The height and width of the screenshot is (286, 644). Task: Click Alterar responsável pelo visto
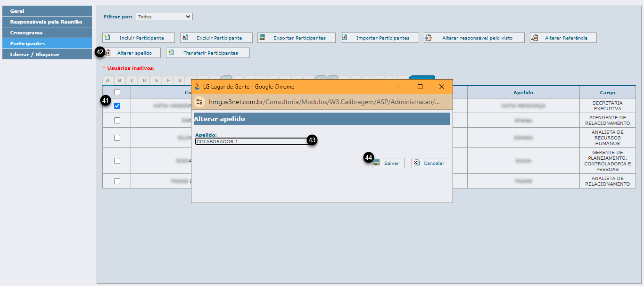(x=474, y=38)
